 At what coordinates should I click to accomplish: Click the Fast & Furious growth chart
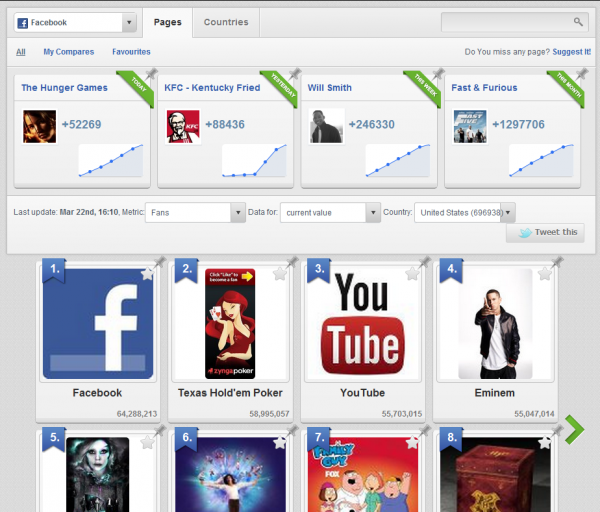pos(541,160)
